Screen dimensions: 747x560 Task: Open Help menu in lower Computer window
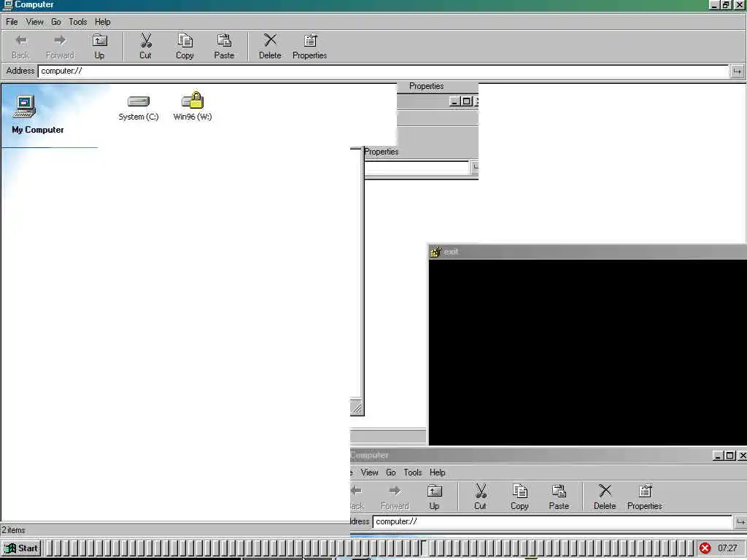(x=438, y=472)
